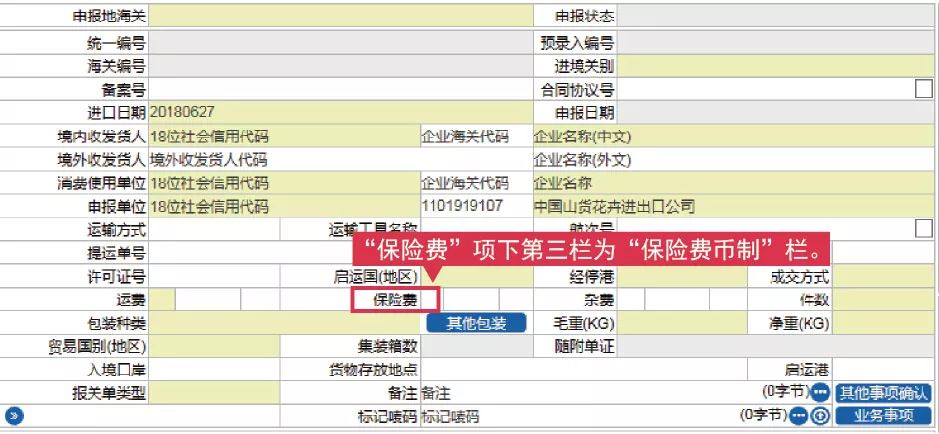
Task: Click the 备案号 field
Action: [341, 89]
